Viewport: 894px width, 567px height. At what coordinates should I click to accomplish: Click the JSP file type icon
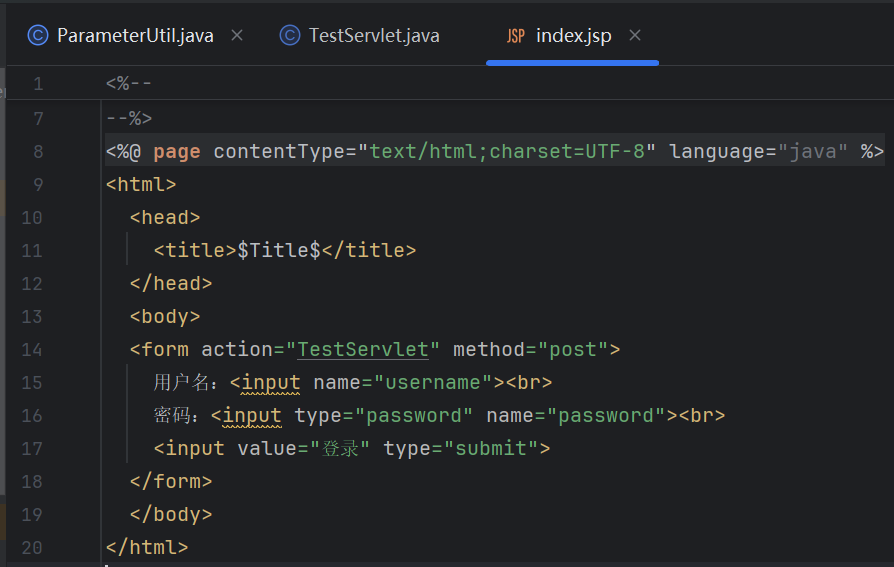click(x=515, y=36)
